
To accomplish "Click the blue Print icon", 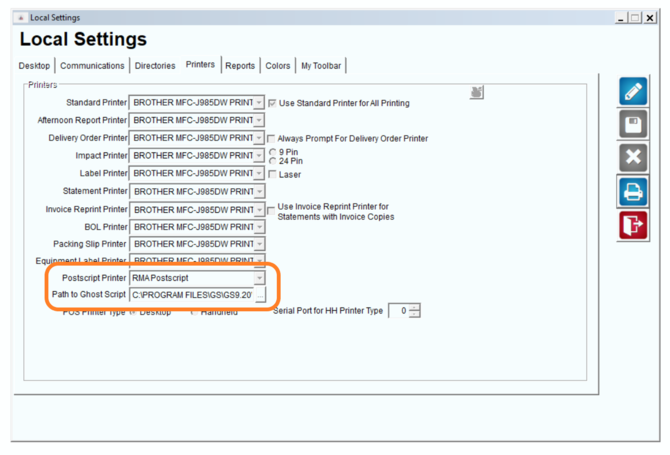I will coord(633,191).
